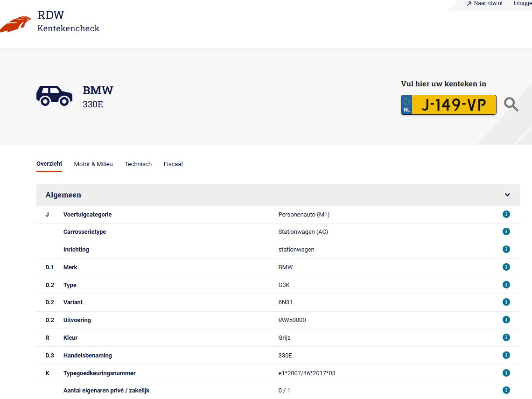Image resolution: width=532 pixels, height=399 pixels.
Task: Click info icon for Uitvoering row
Action: point(506,320)
